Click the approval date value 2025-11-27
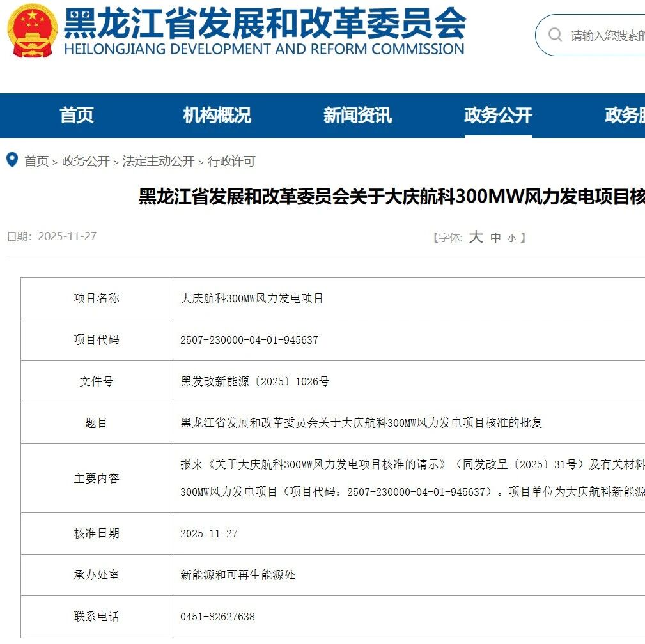 [x=209, y=533]
